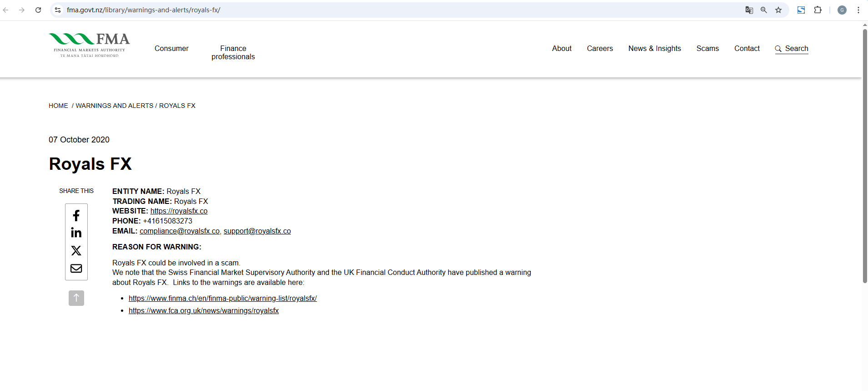Click browser forward arrow
Screen dimensions: 868x391
click(22, 10)
